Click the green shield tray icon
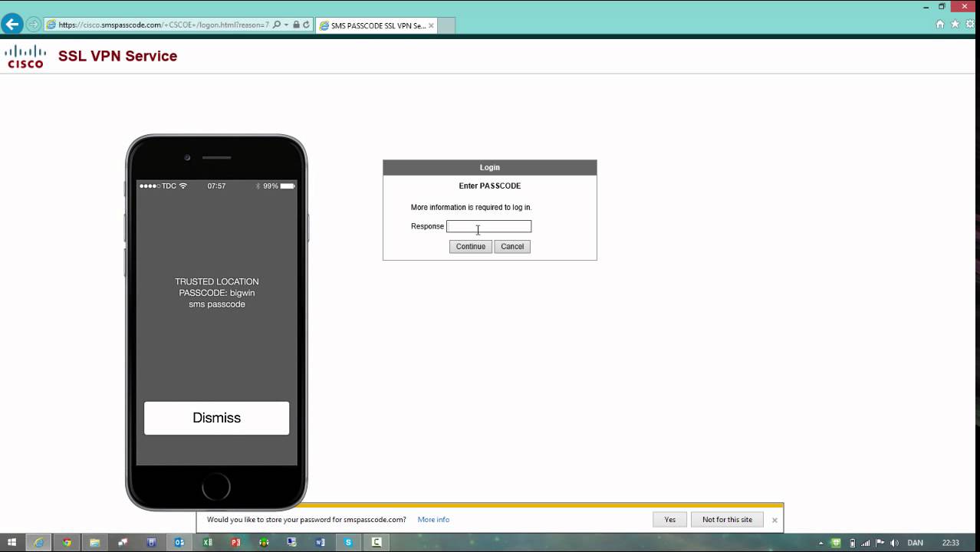This screenshot has height=552, width=980. 836,543
